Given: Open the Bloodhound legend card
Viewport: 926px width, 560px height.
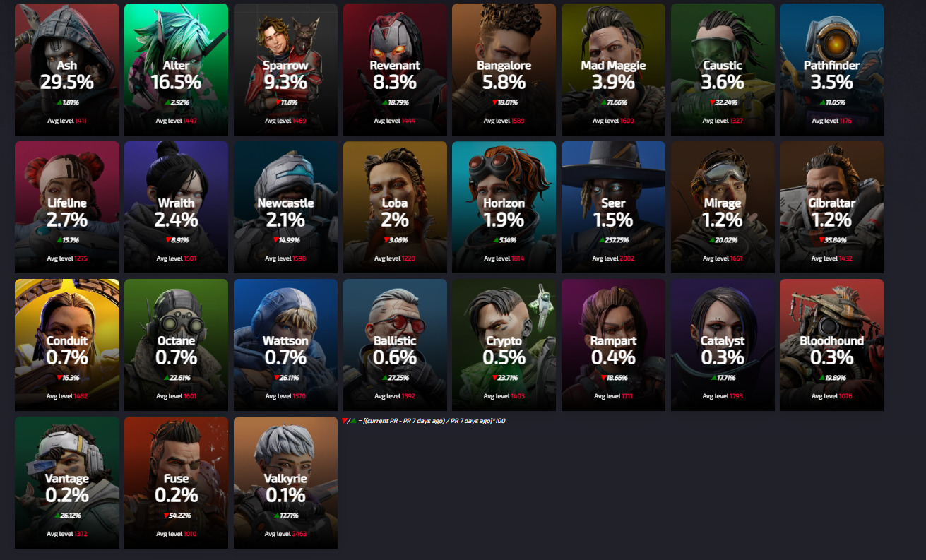Looking at the screenshot, I should tap(831, 345).
